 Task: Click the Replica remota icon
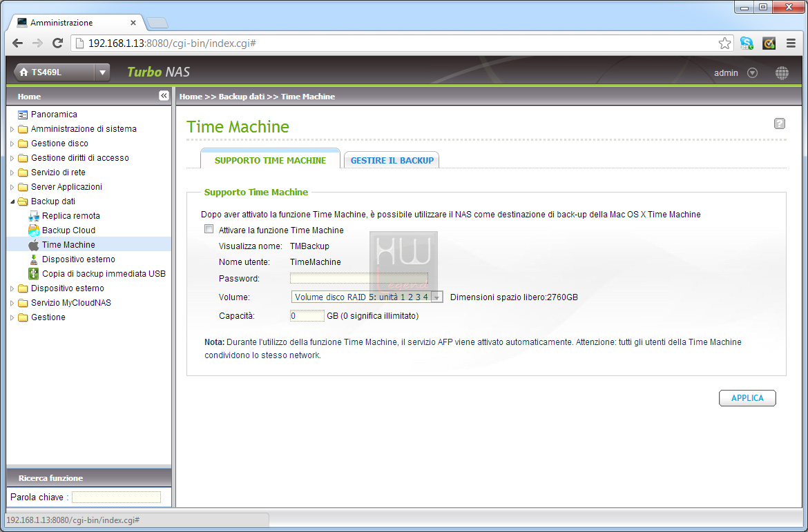[x=34, y=216]
